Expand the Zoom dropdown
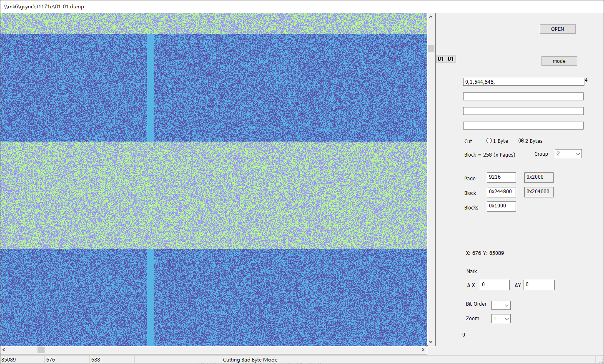Screen dimensions: 604x364 tap(501, 319)
